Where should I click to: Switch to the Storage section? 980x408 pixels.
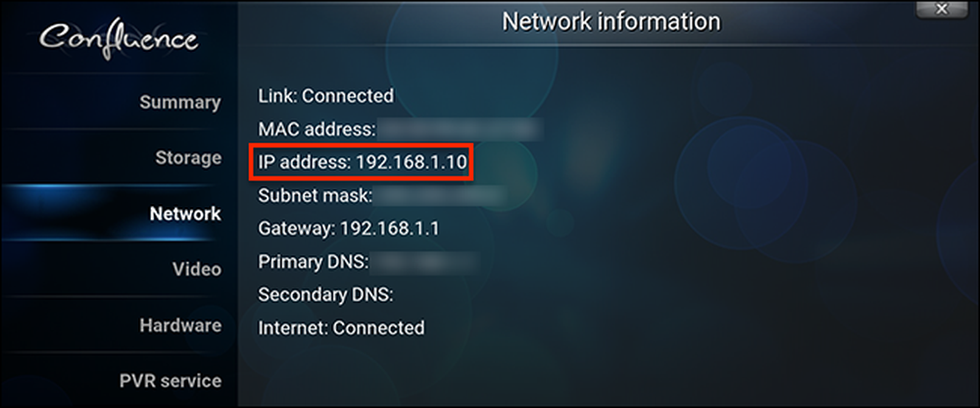click(x=188, y=158)
